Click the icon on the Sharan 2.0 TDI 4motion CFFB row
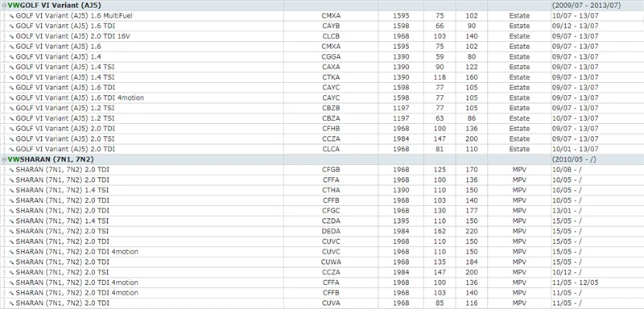The height and width of the screenshot is (309, 644). (x=11, y=293)
